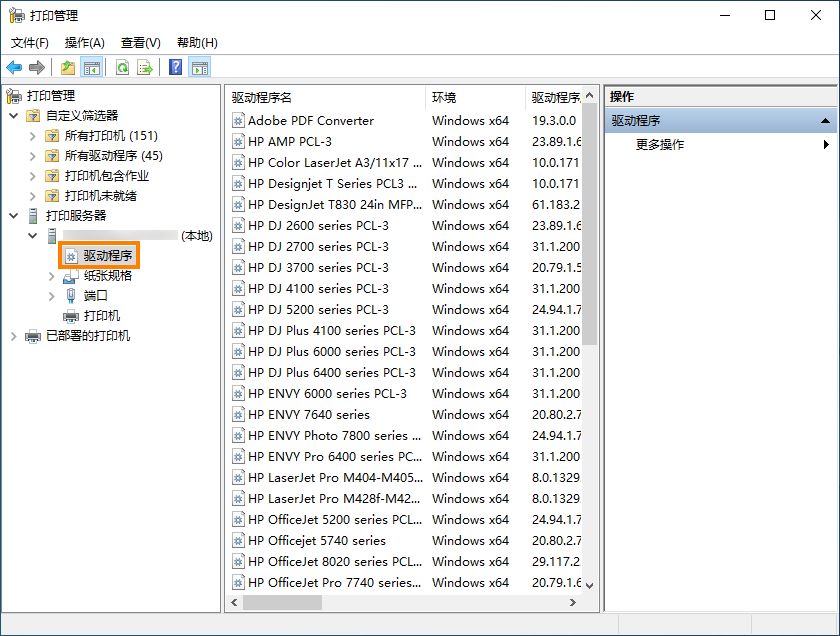Expand the 端口 node

tap(51, 296)
